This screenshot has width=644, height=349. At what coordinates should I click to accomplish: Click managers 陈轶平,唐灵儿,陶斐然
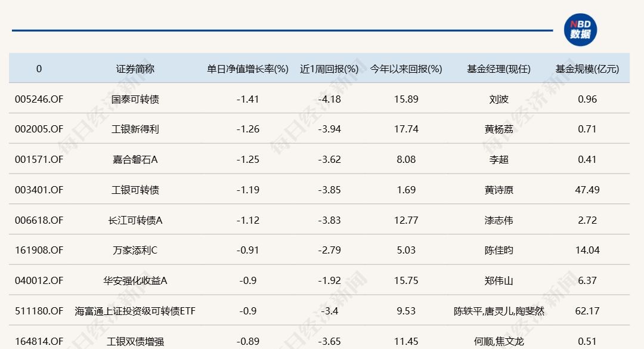click(x=499, y=311)
